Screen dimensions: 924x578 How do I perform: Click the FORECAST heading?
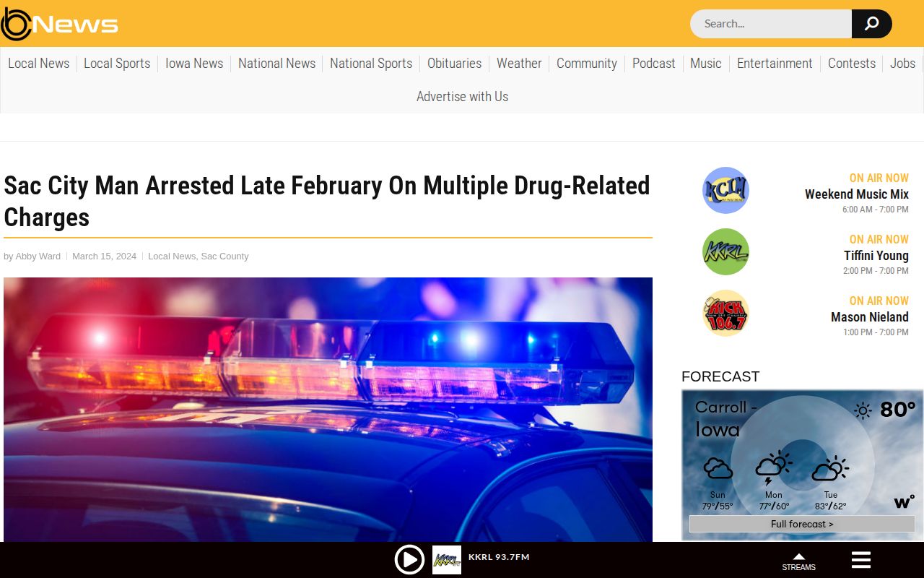click(x=720, y=376)
